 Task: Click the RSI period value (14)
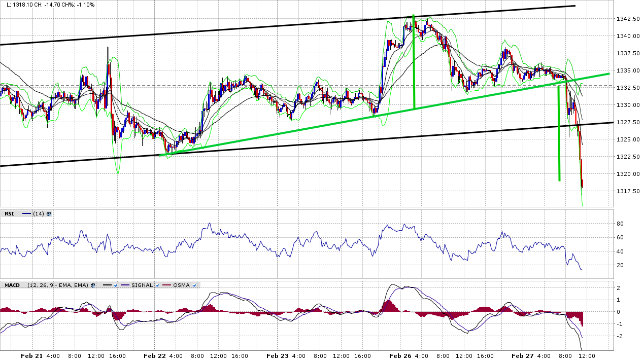39,214
